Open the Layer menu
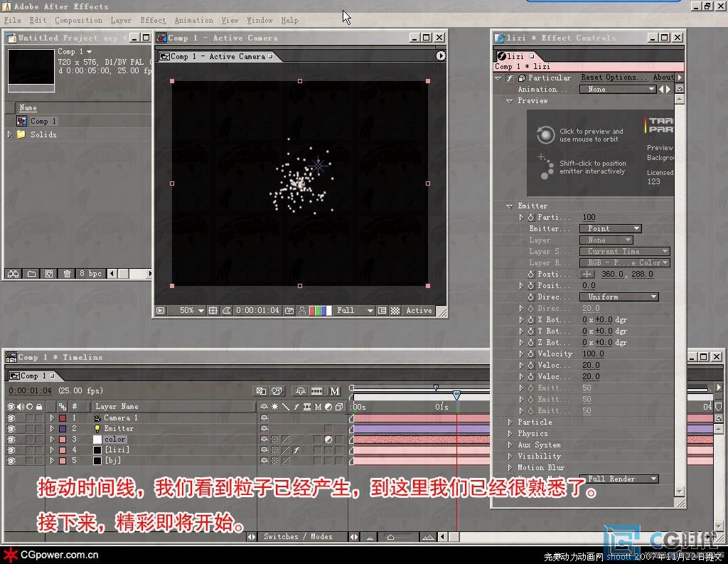 pos(121,20)
